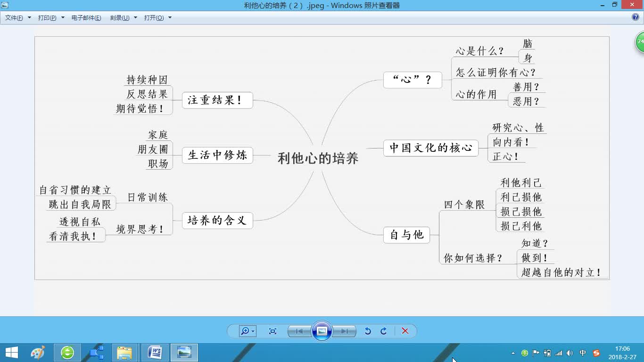
Task: Rotate the image counterclockwise
Action: click(x=368, y=331)
